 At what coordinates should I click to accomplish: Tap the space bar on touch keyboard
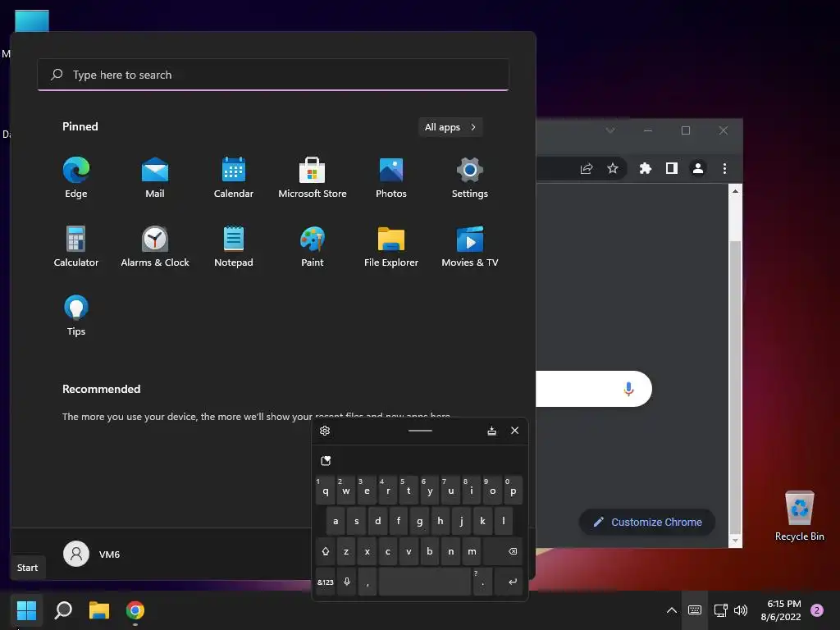tap(425, 582)
